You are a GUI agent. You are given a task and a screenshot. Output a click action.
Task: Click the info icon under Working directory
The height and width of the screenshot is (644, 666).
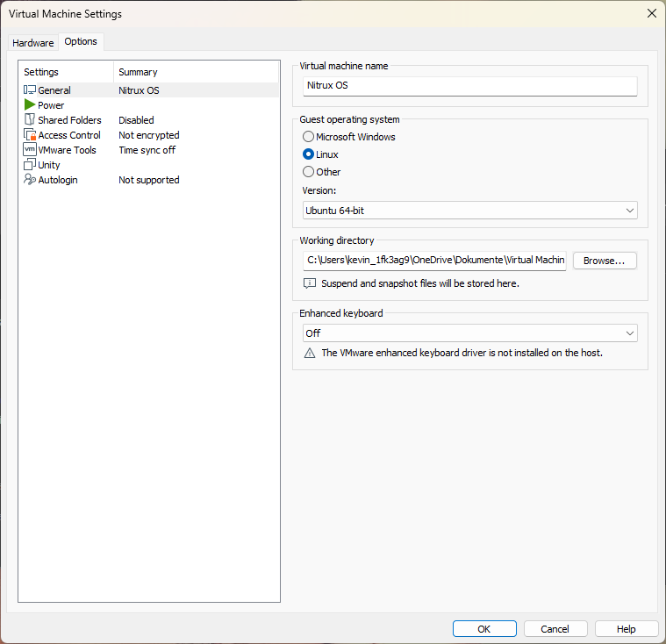tap(310, 283)
